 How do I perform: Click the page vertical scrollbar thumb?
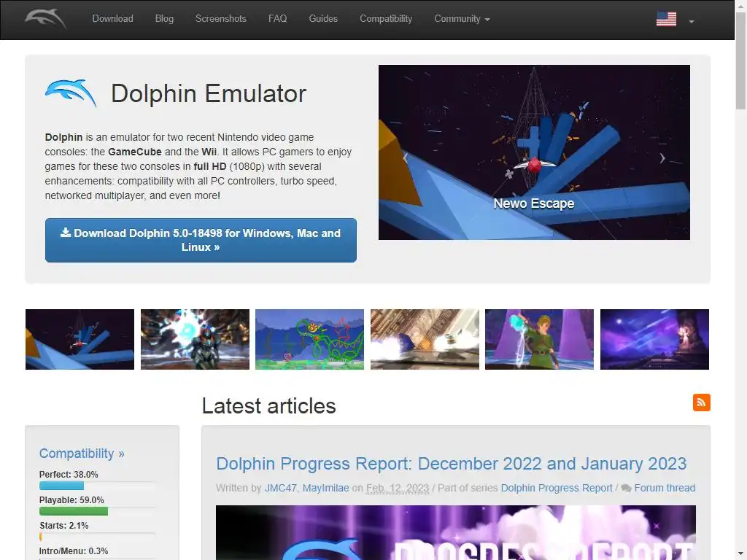click(x=741, y=61)
